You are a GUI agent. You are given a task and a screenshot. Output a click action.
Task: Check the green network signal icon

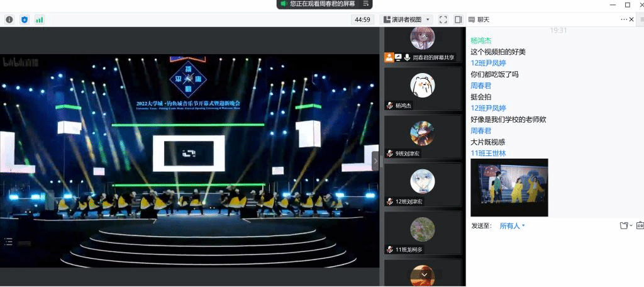point(40,20)
